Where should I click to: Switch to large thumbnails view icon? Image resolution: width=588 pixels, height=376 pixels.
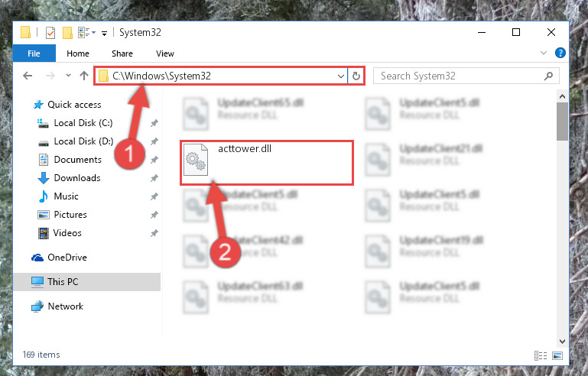tap(557, 355)
